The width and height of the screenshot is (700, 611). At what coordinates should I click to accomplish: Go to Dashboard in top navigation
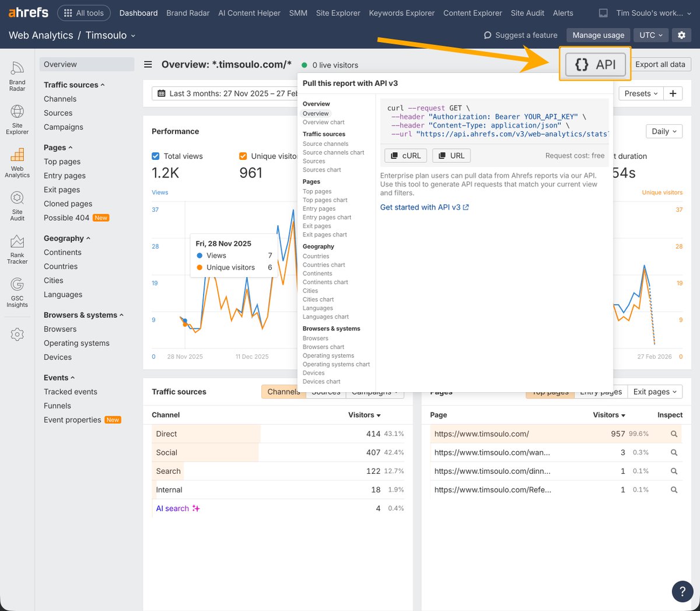(x=138, y=13)
